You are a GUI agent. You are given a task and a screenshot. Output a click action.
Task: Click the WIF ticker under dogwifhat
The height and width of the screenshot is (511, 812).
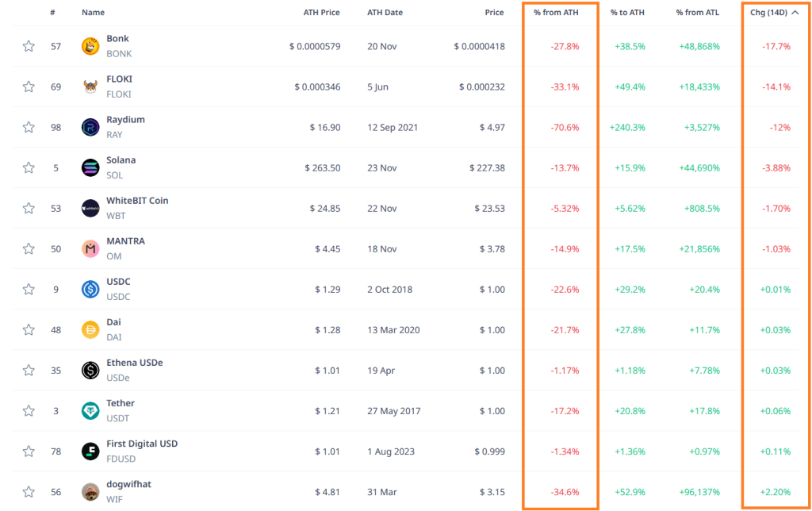pyautogui.click(x=114, y=500)
